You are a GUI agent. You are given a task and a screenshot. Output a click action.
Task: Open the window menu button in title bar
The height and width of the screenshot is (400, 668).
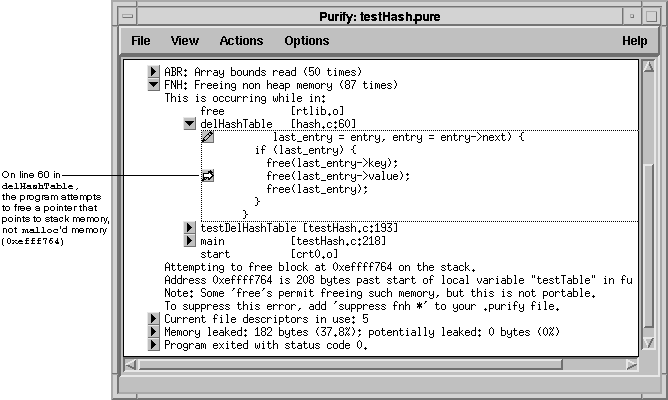[128, 17]
